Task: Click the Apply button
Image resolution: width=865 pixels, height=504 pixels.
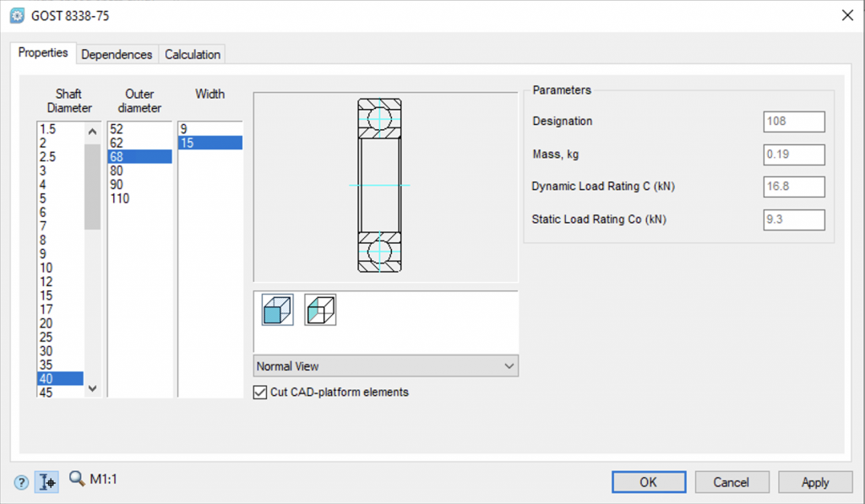Action: (x=815, y=482)
